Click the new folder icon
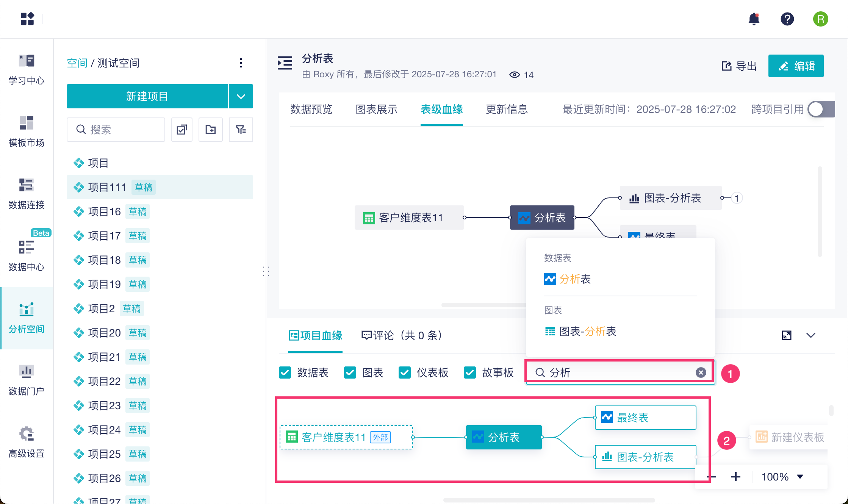The height and width of the screenshot is (504, 848). (x=211, y=130)
